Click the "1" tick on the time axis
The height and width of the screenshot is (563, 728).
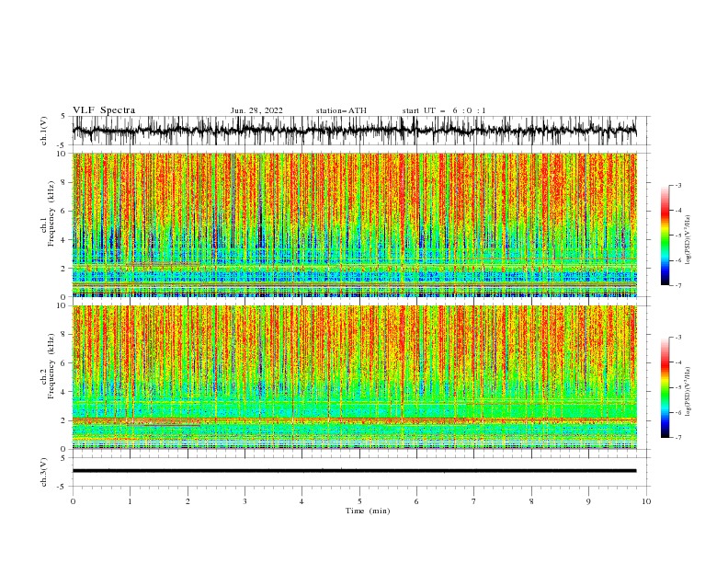(130, 501)
